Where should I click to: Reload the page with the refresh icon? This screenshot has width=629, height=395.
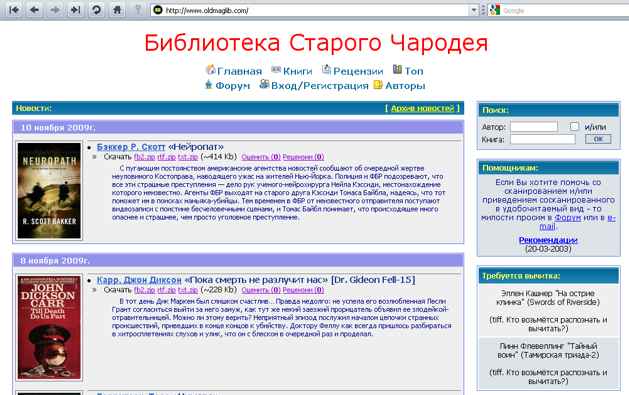coord(96,10)
